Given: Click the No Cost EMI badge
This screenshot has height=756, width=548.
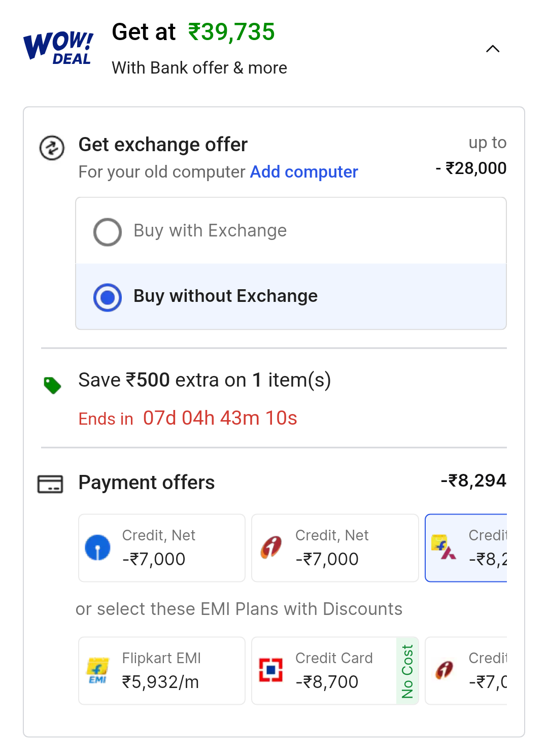Looking at the screenshot, I should click(x=407, y=671).
